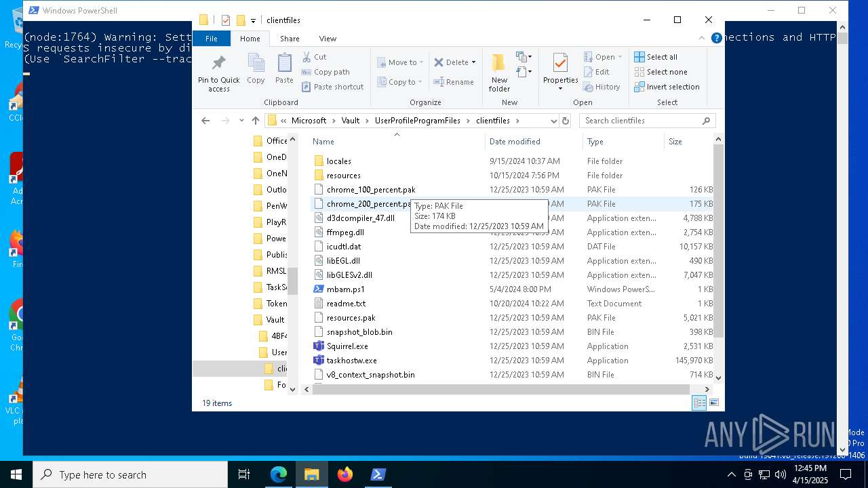
Task: Click Search clientfiles input field
Action: 648,121
